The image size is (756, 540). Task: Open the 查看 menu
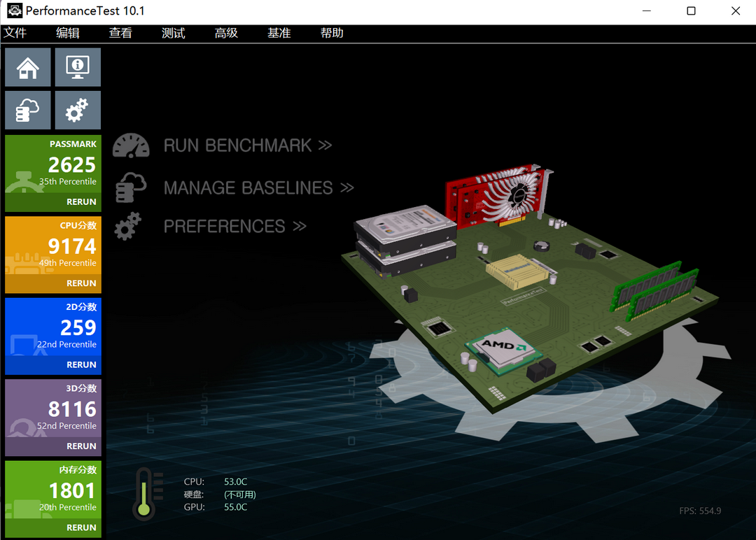pos(120,33)
